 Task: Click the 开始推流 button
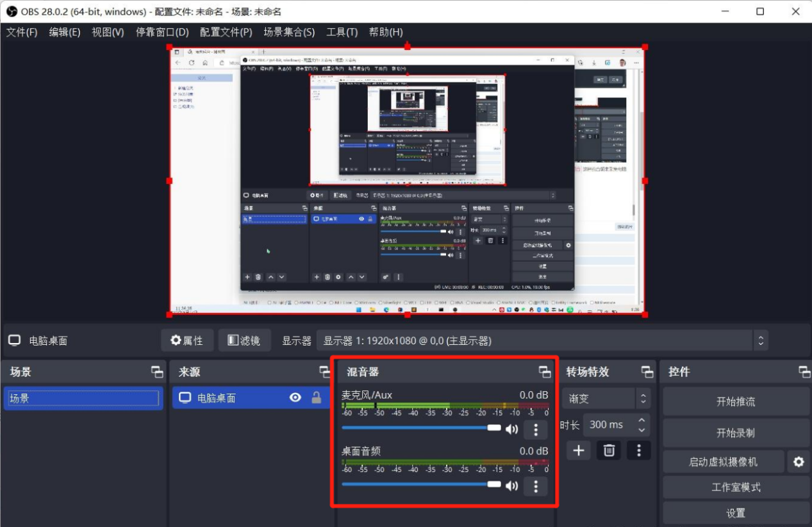click(735, 402)
